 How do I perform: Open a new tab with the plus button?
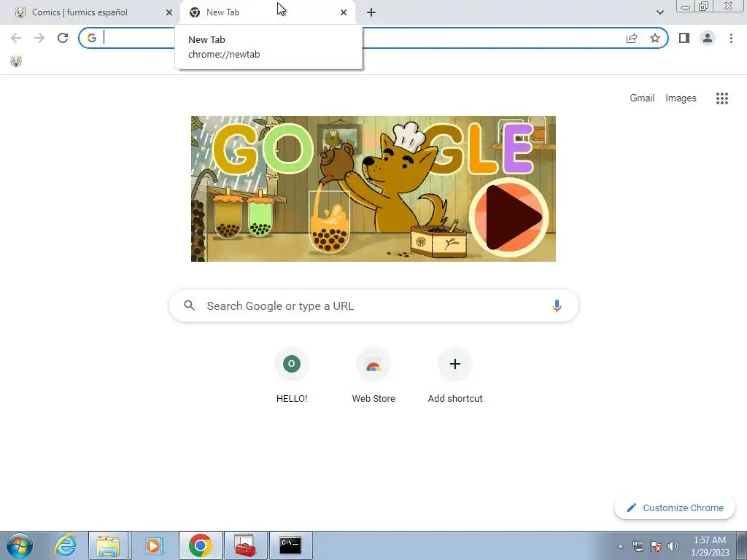pyautogui.click(x=371, y=12)
